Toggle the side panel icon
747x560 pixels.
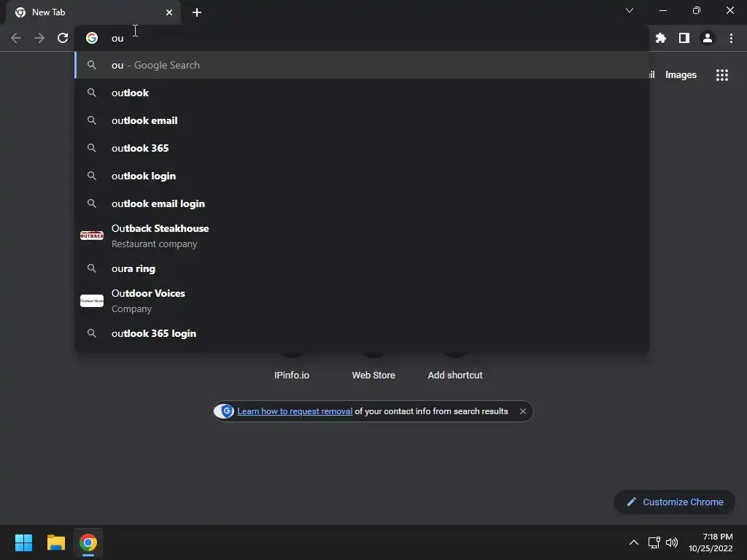tap(684, 38)
